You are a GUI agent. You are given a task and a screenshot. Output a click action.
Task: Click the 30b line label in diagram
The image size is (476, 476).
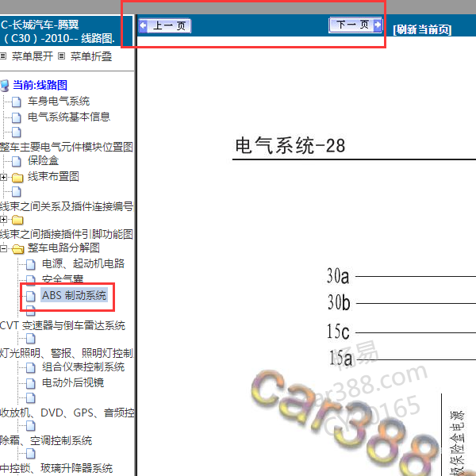pyautogui.click(x=339, y=302)
